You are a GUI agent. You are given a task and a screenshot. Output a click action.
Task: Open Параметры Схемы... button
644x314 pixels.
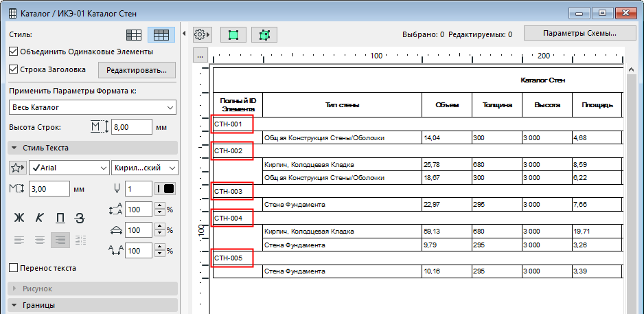[x=579, y=34]
